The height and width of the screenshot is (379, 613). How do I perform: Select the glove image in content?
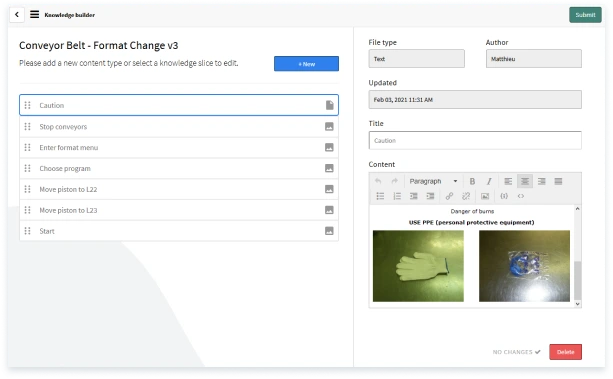click(418, 266)
